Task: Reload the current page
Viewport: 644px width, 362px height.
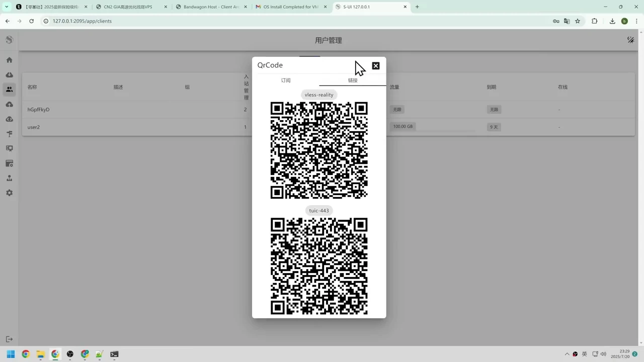Action: (31, 21)
